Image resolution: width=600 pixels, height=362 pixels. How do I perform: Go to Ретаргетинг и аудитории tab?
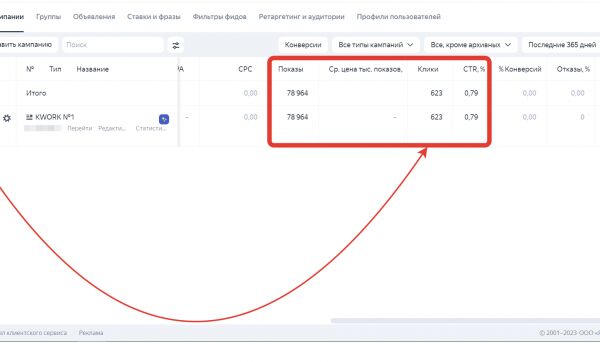302,17
